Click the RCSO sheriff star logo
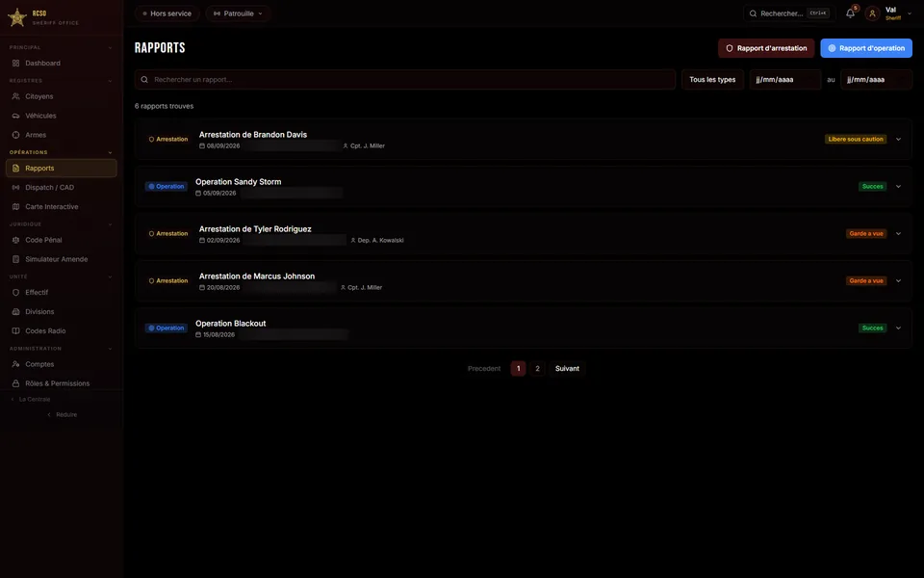Screen dimensions: 924x578 (17, 17)
